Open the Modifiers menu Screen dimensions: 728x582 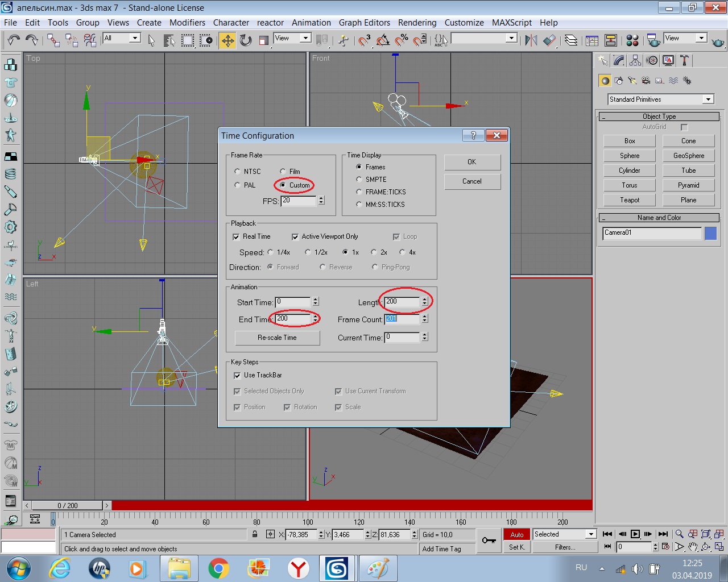click(187, 23)
